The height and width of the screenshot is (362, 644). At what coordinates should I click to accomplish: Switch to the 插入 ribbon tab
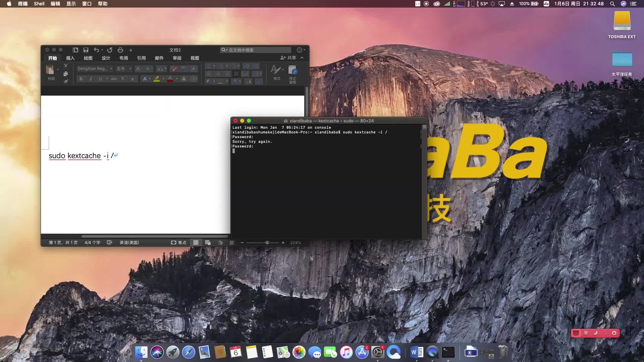click(70, 58)
